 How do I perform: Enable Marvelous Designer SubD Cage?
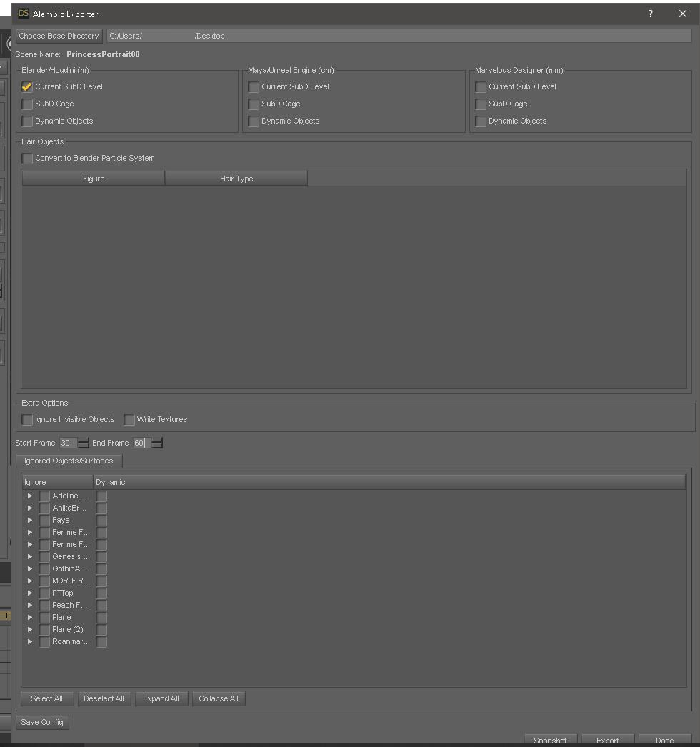pos(481,104)
